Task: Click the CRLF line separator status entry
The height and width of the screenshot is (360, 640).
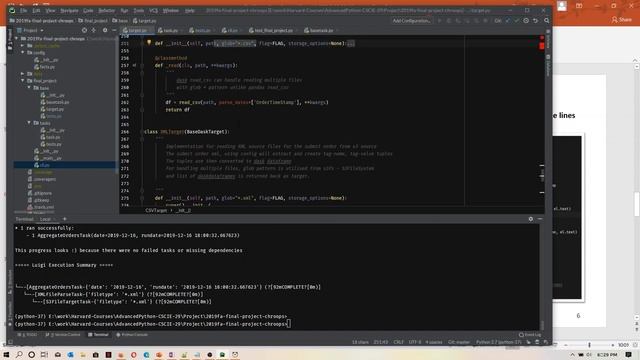Action: 398,342
